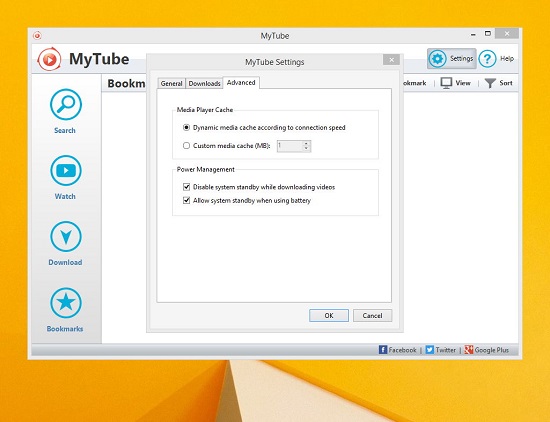
Task: Open the Twitter link in the status bar
Action: coord(441,350)
